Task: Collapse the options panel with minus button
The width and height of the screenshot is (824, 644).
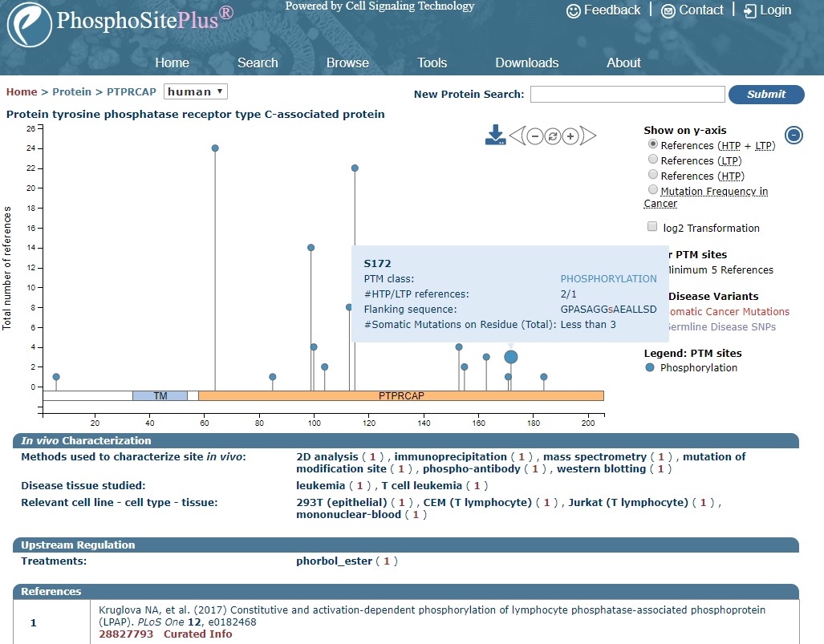Action: [794, 135]
